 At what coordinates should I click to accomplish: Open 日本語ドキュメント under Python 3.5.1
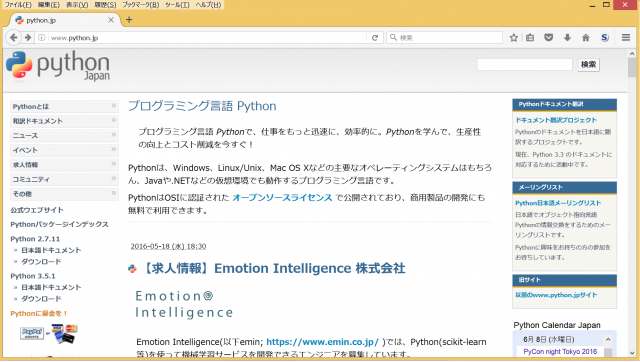51,287
